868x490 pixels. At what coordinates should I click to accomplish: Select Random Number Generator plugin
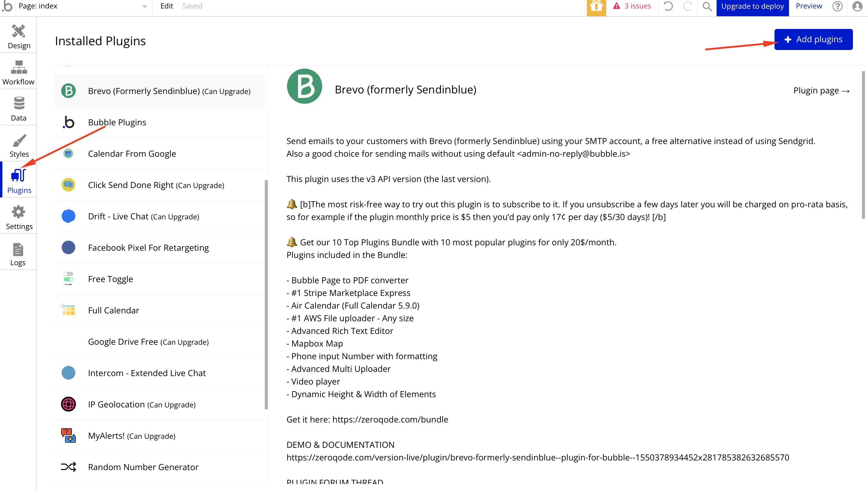point(159,467)
